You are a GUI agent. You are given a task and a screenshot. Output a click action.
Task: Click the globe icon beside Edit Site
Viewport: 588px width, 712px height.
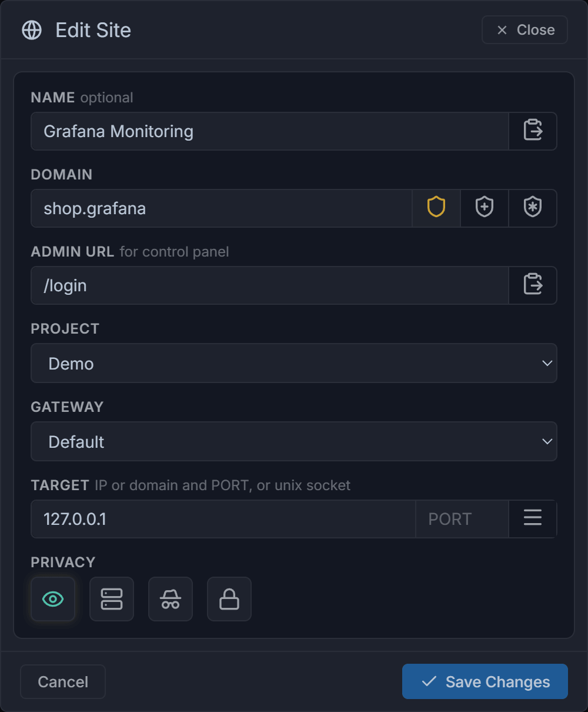(x=32, y=30)
